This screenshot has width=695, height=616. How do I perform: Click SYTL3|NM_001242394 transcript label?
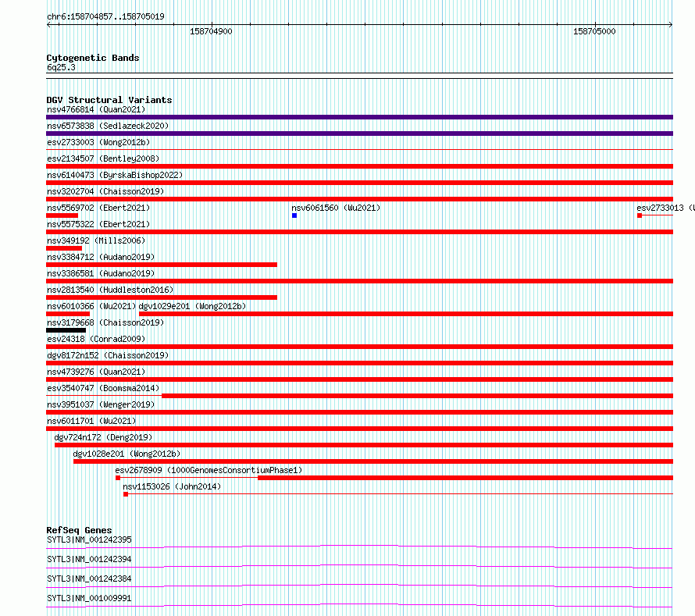(x=89, y=559)
